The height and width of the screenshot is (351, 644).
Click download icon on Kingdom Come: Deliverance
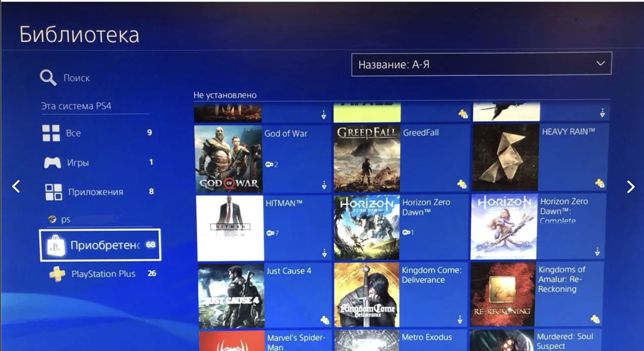coord(460,319)
